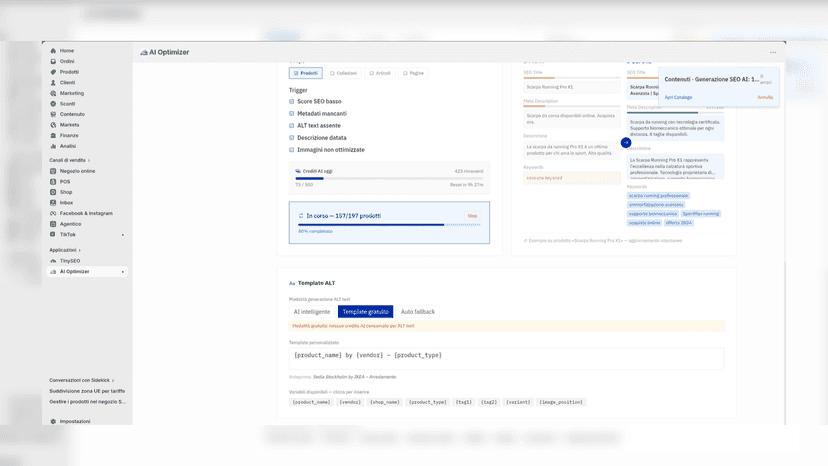Toggle the Articoli scope checkbox

(372, 73)
